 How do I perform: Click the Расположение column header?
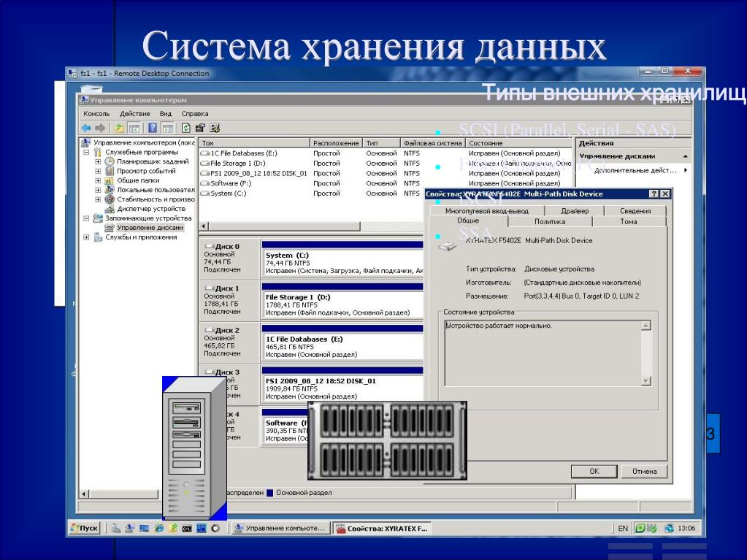(336, 143)
